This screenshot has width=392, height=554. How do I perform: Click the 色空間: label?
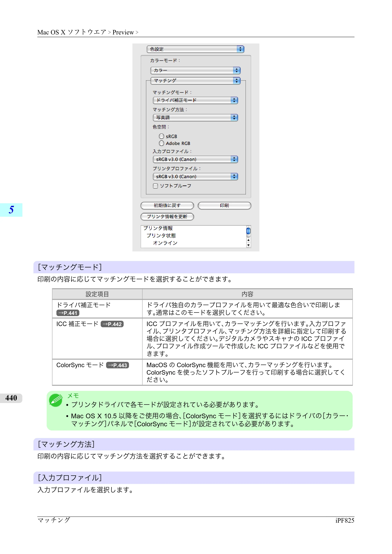point(161,127)
